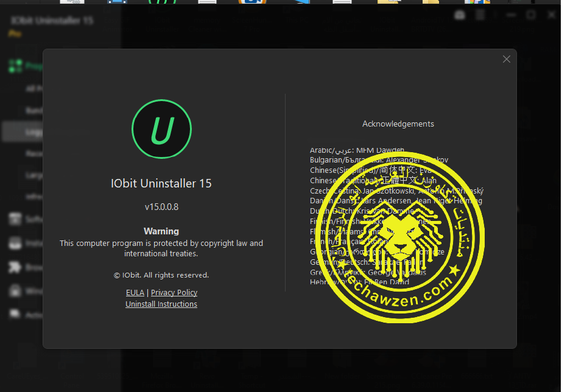The width and height of the screenshot is (573, 392).
Task: Click the Acknowledgements heading
Action: (398, 124)
